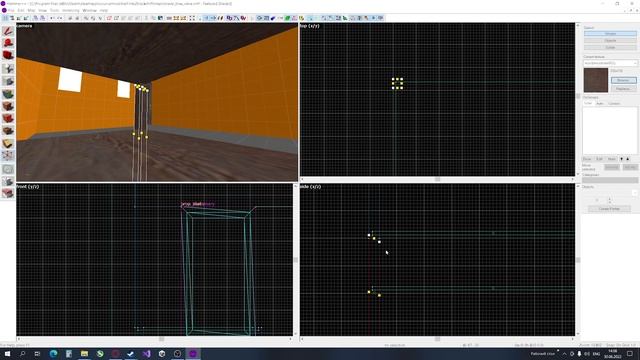Select the Apply Decals tool
The height and width of the screenshot is (360, 640).
(x=8, y=118)
